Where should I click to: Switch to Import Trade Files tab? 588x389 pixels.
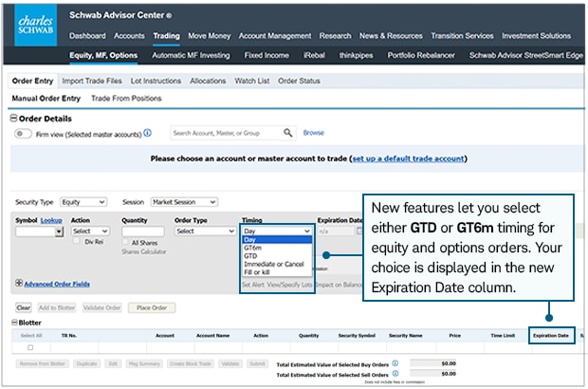pyautogui.click(x=92, y=81)
